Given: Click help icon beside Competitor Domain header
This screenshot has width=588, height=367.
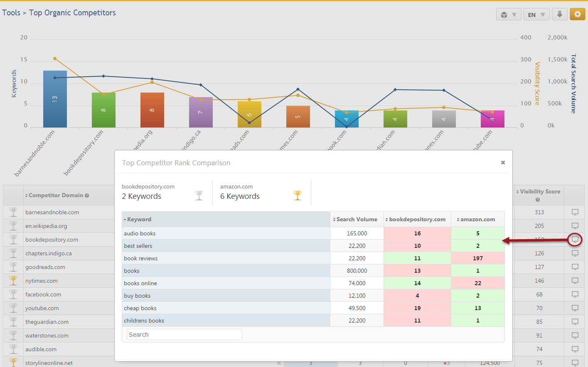Looking at the screenshot, I should (87, 196).
